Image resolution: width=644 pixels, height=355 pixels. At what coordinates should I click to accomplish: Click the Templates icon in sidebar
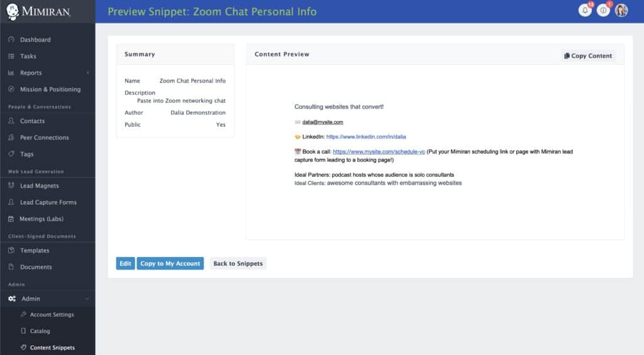[11, 251]
